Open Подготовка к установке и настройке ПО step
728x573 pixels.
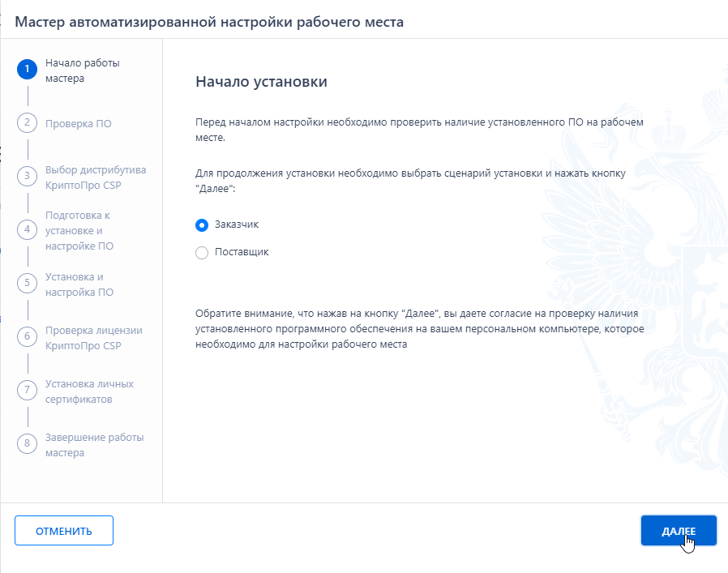(79, 231)
